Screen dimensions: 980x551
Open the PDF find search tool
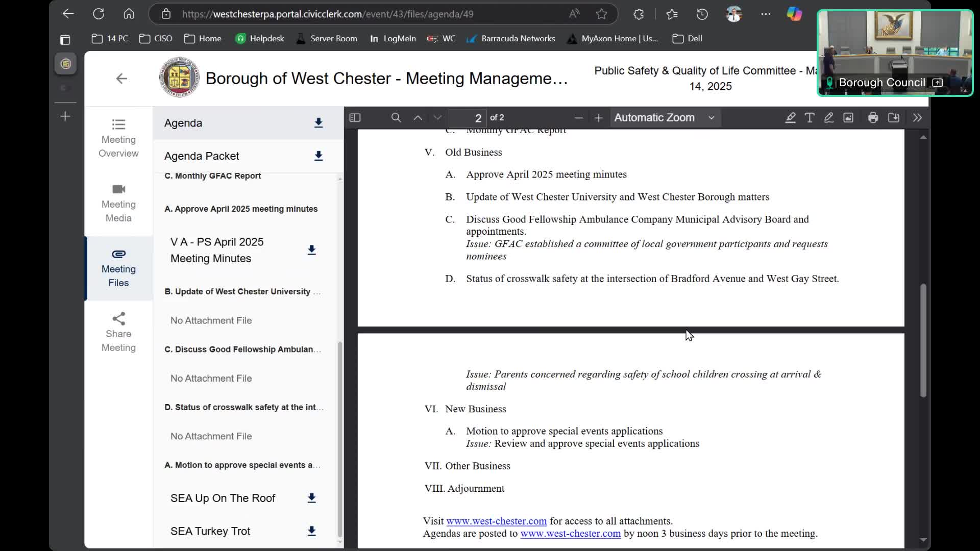(x=396, y=118)
